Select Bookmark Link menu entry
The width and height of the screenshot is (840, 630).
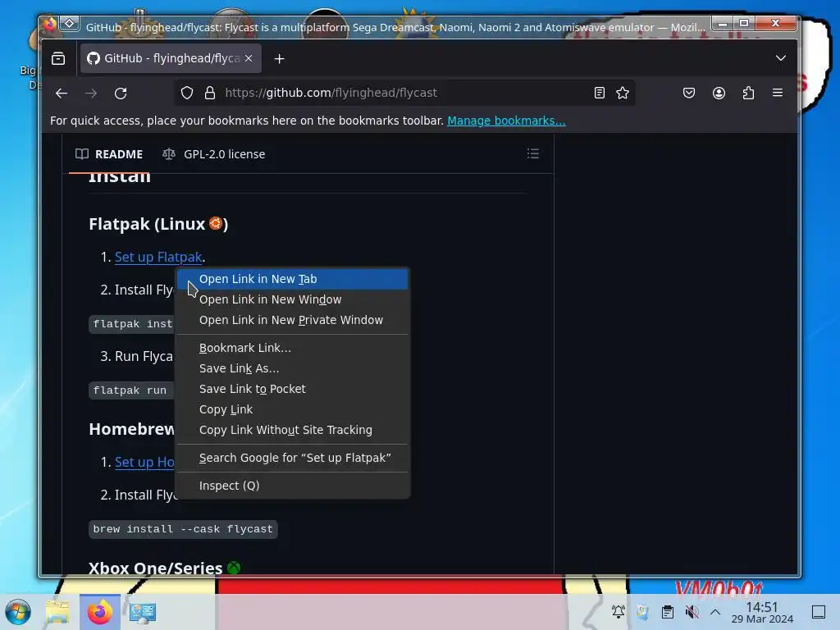[293, 348]
